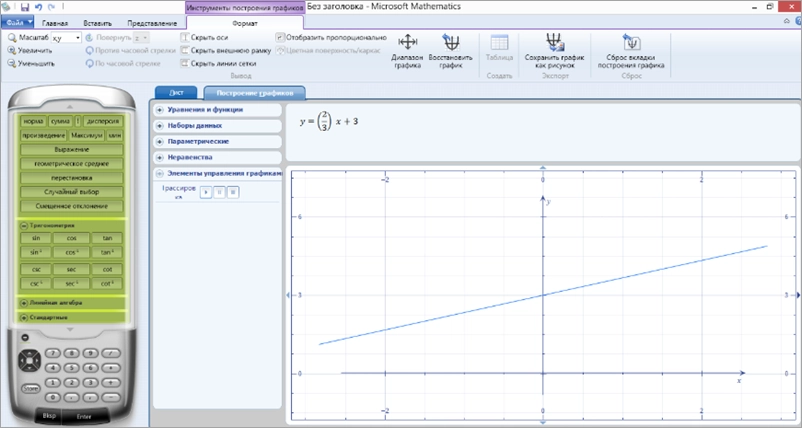Expand Наборы данных section
This screenshot has width=802, height=428.
click(160, 125)
